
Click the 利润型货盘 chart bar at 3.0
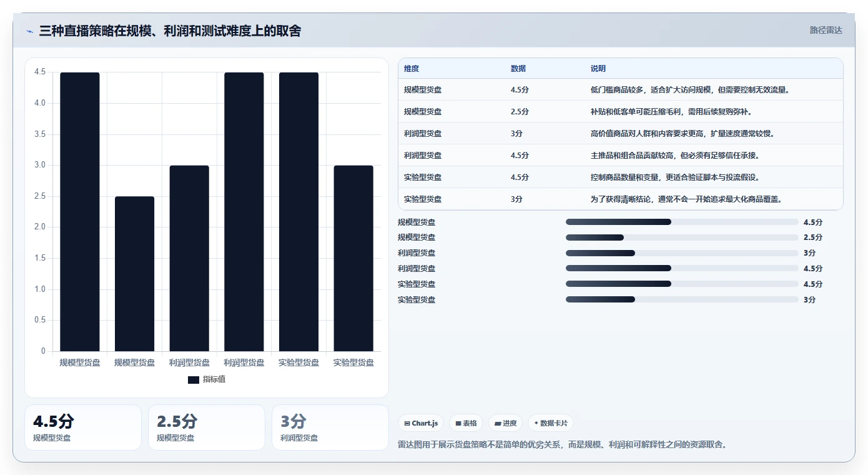point(189,258)
